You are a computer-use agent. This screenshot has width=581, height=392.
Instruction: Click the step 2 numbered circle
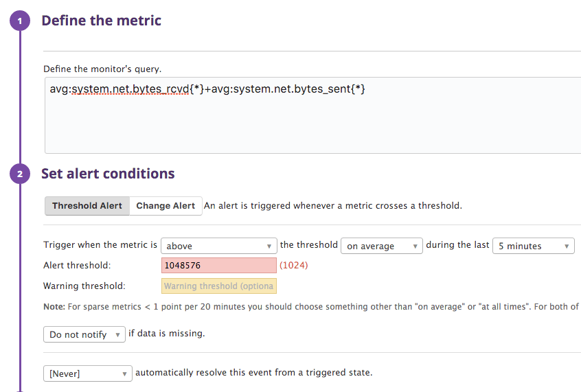coord(20,174)
